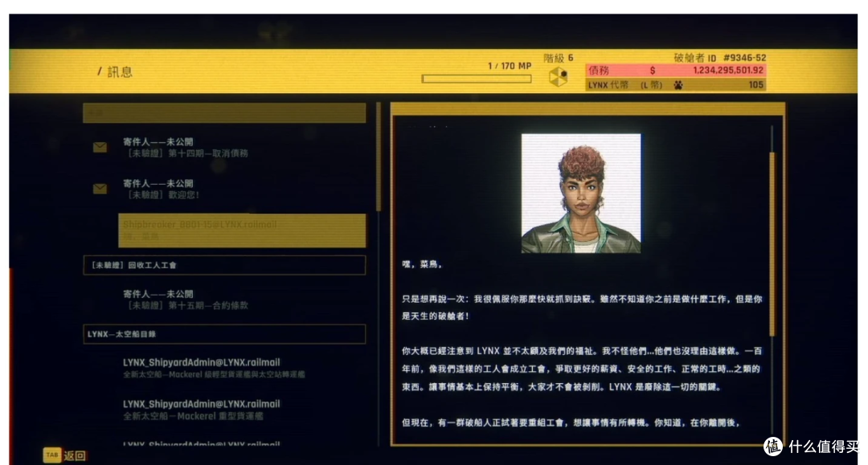The width and height of the screenshot is (868, 465).
Task: Click the 嘿，菜鳥 greeting line
Action: tap(422, 265)
